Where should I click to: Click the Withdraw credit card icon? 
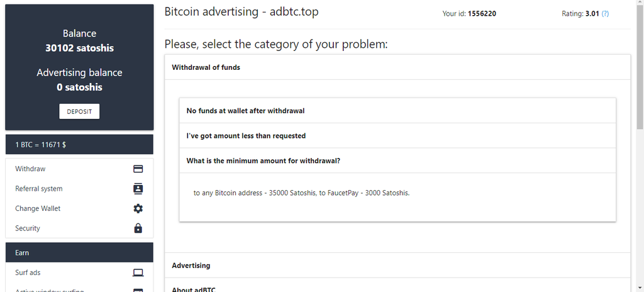pyautogui.click(x=138, y=169)
